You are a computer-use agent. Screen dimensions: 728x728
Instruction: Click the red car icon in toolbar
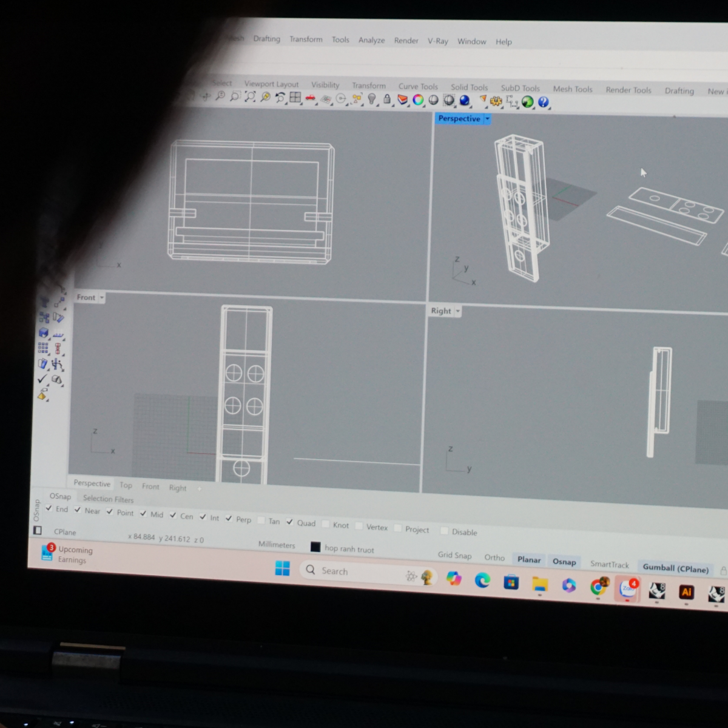(311, 98)
